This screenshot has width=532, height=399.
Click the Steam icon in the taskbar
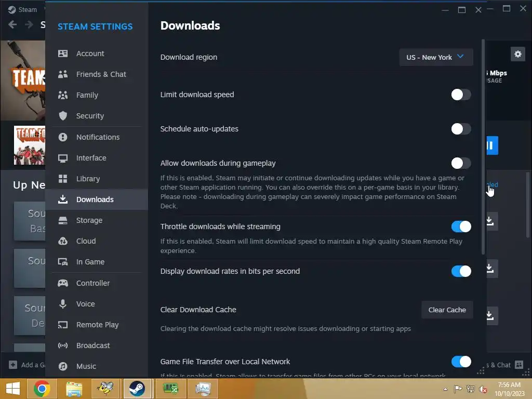tap(137, 389)
